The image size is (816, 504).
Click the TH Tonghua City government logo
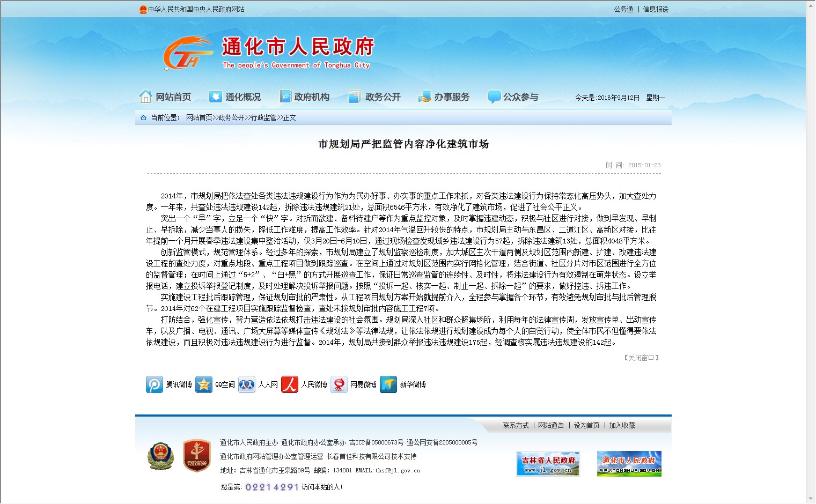pyautogui.click(x=187, y=53)
